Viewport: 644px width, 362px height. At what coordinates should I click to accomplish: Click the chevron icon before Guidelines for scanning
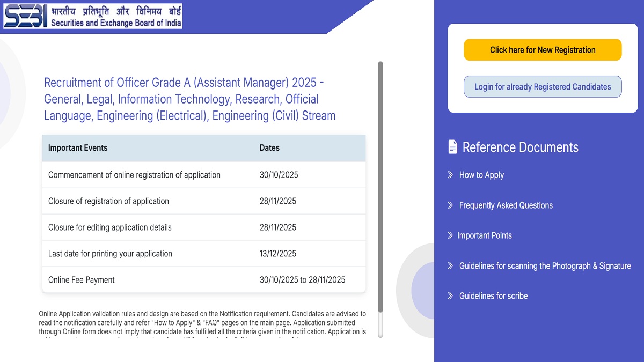click(x=450, y=265)
